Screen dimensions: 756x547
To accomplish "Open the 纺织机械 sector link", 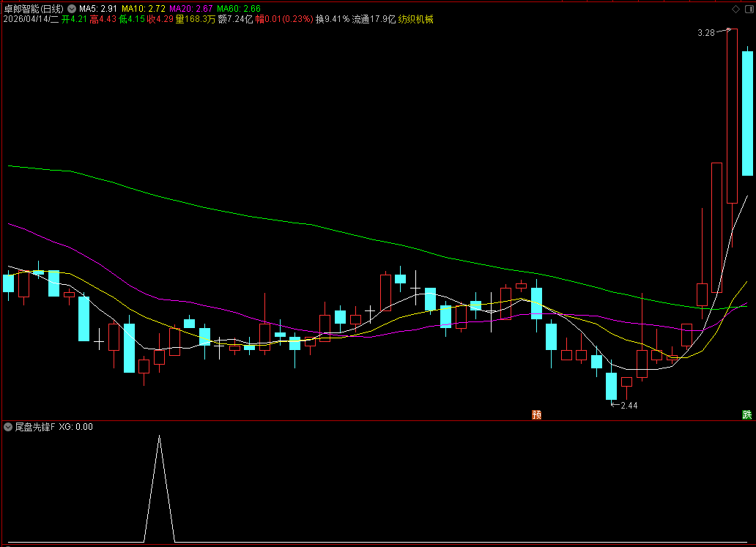I will point(415,19).
